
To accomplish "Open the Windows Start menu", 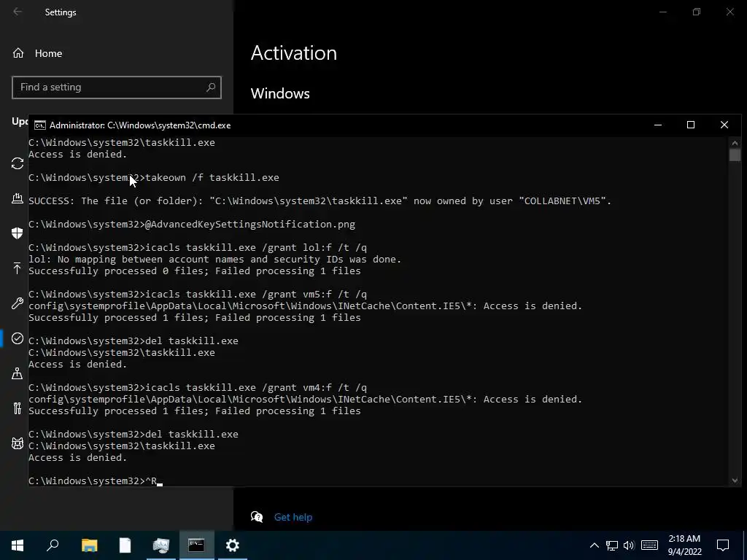I will 18,545.
